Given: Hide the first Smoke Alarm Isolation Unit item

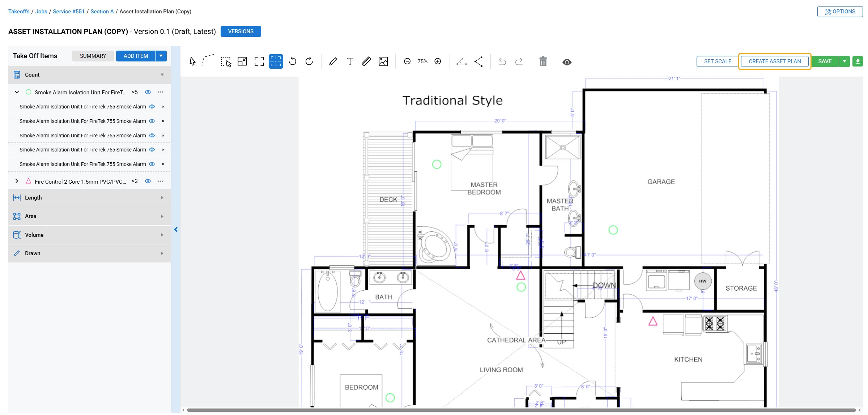Looking at the screenshot, I should point(152,107).
